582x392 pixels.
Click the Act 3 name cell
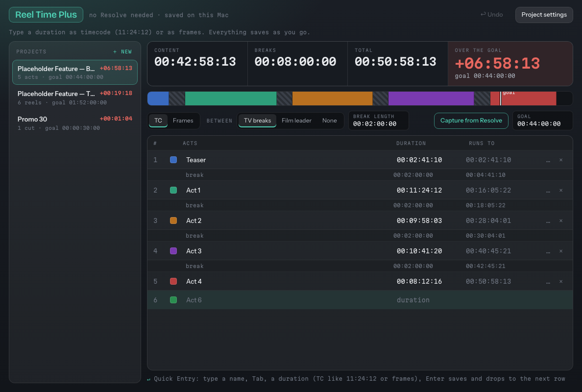click(x=194, y=251)
